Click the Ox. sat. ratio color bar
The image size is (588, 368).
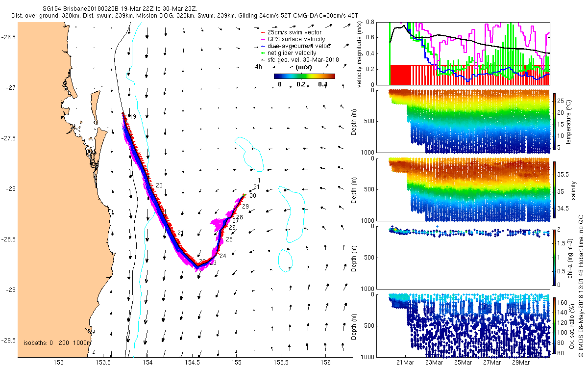(554, 325)
